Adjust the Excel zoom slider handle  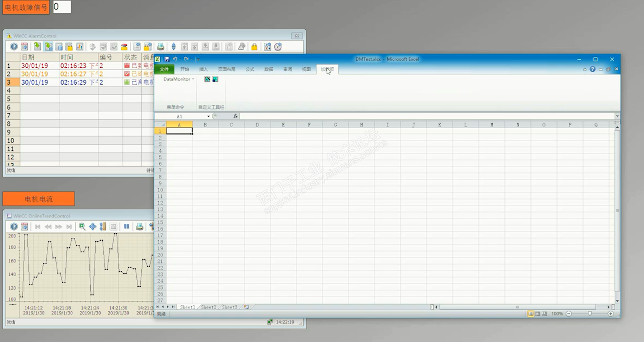tap(590, 314)
